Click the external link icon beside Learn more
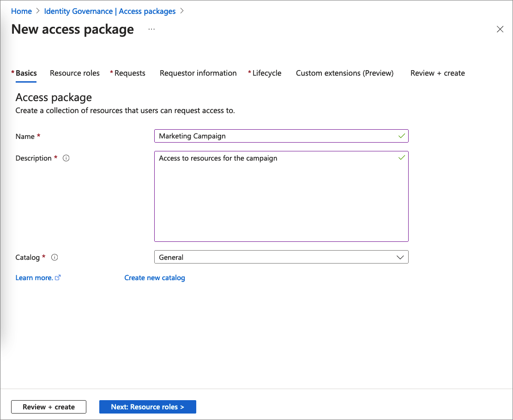513x420 pixels. tap(57, 277)
